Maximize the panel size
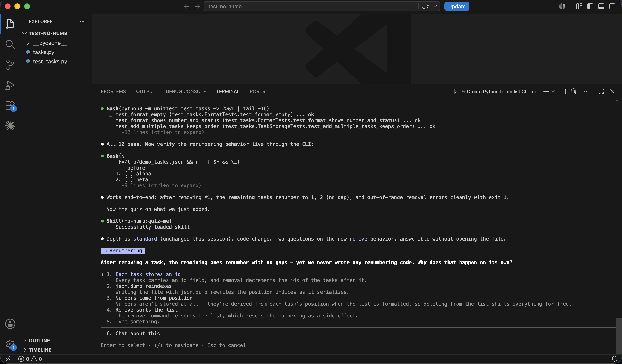The image size is (622, 364). (x=601, y=92)
